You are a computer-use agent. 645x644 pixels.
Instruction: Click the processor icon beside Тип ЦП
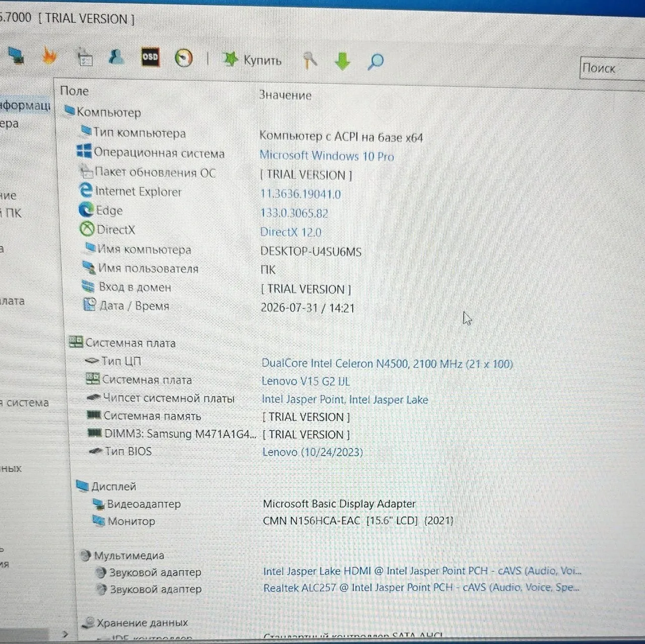(92, 361)
